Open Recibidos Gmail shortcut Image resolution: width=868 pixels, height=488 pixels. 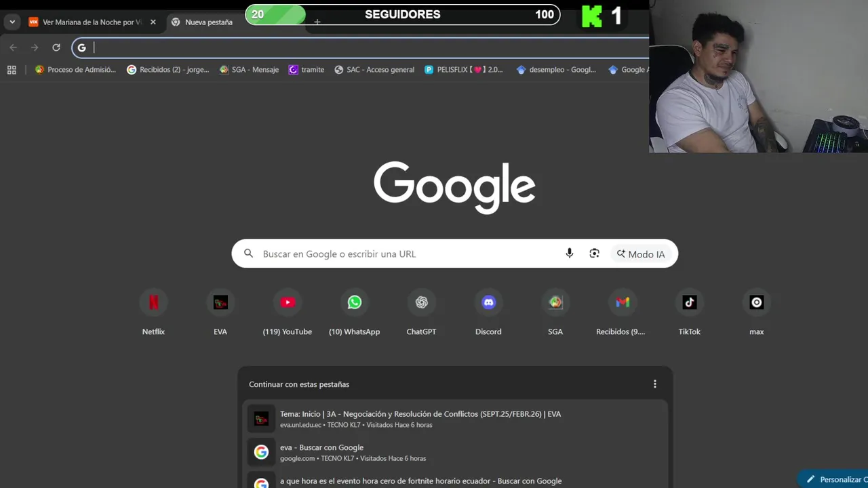point(622,312)
